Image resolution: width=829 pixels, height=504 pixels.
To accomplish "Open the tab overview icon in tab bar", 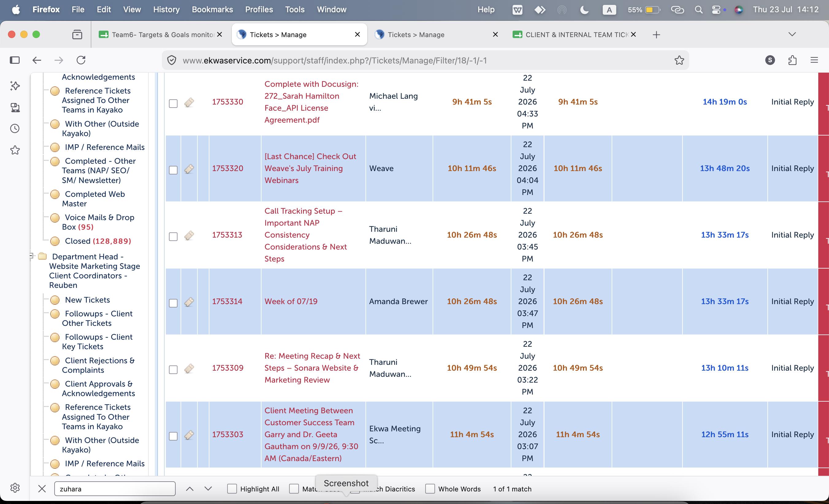I will coord(77,34).
